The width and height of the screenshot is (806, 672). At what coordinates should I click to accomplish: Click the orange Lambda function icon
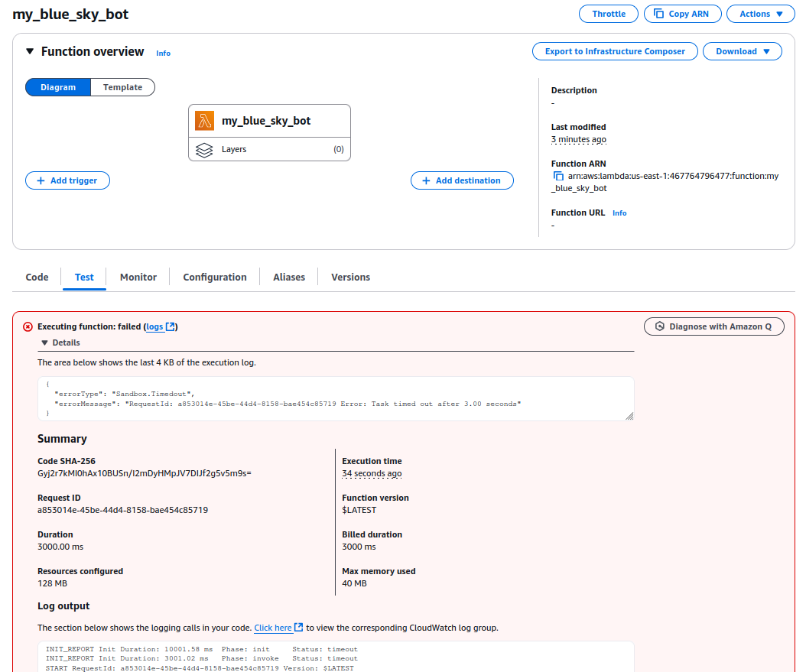pos(204,121)
